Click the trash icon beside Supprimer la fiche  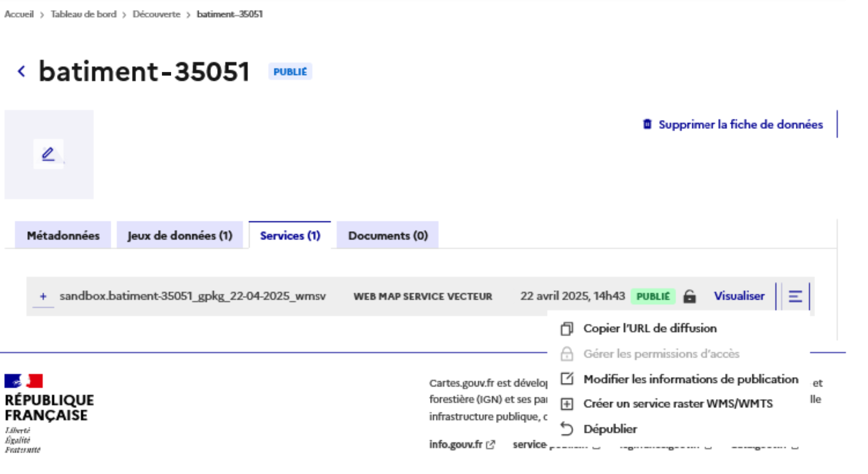coord(647,124)
